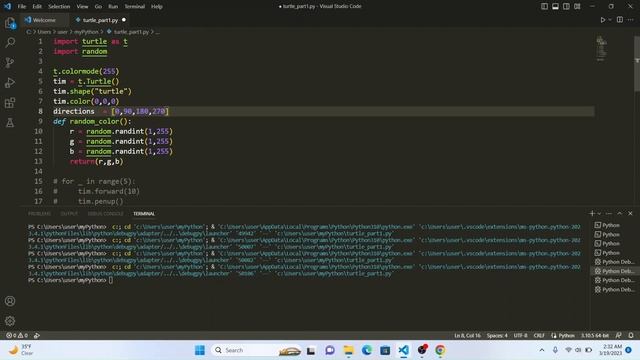Click myPython in the breadcrumb path

(x=86, y=32)
